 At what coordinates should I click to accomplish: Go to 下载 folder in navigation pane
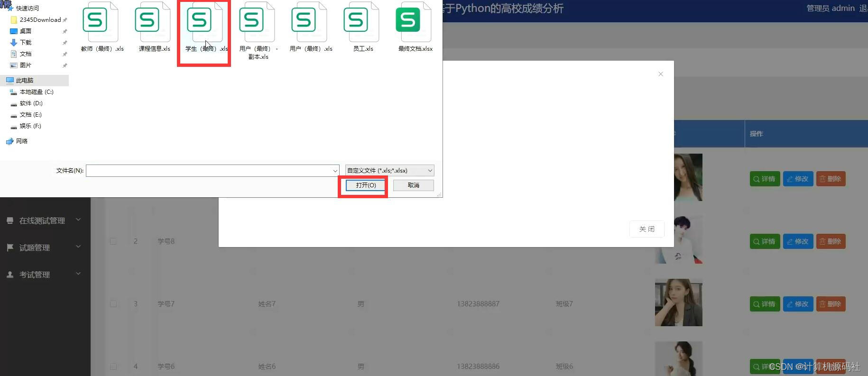point(26,42)
